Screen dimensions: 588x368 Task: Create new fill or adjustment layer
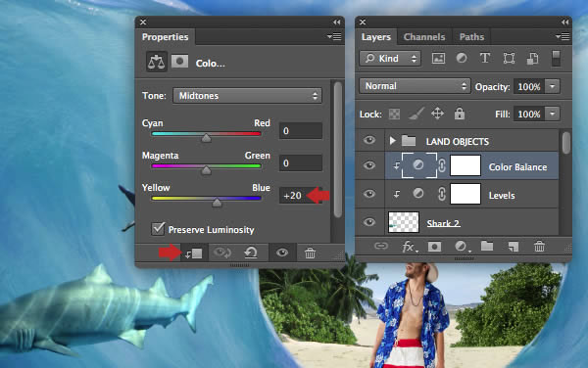click(462, 247)
